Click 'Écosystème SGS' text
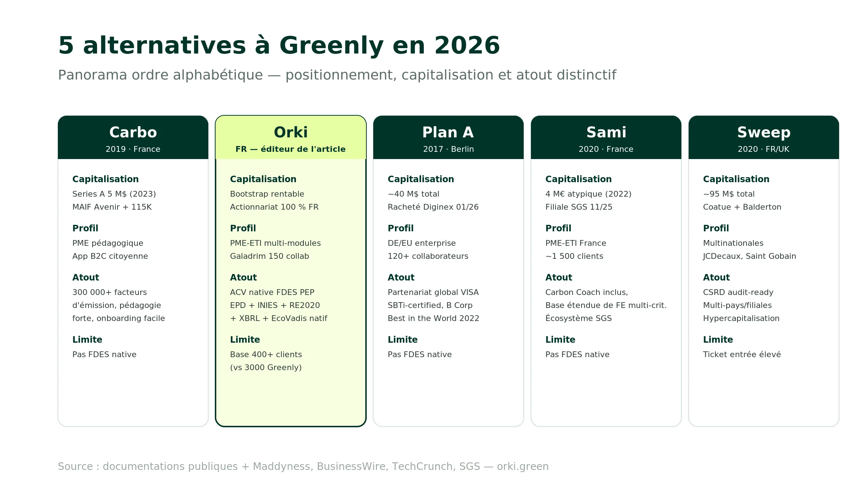 click(x=579, y=318)
